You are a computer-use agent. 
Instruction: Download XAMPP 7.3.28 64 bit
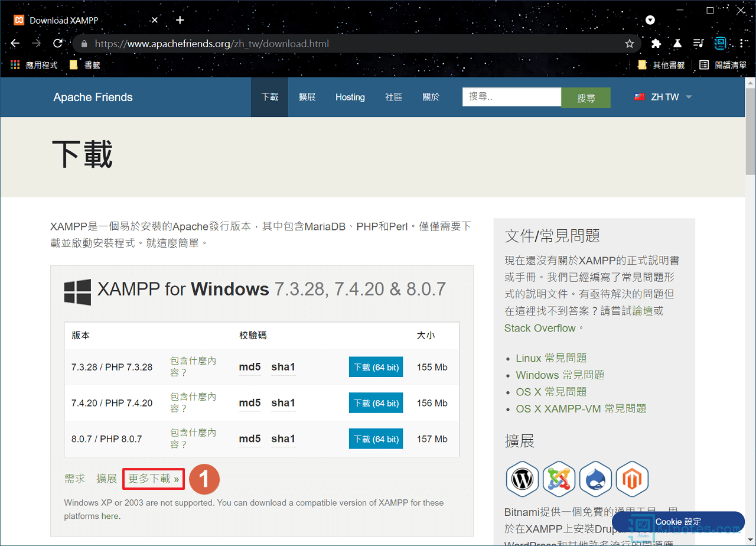376,367
